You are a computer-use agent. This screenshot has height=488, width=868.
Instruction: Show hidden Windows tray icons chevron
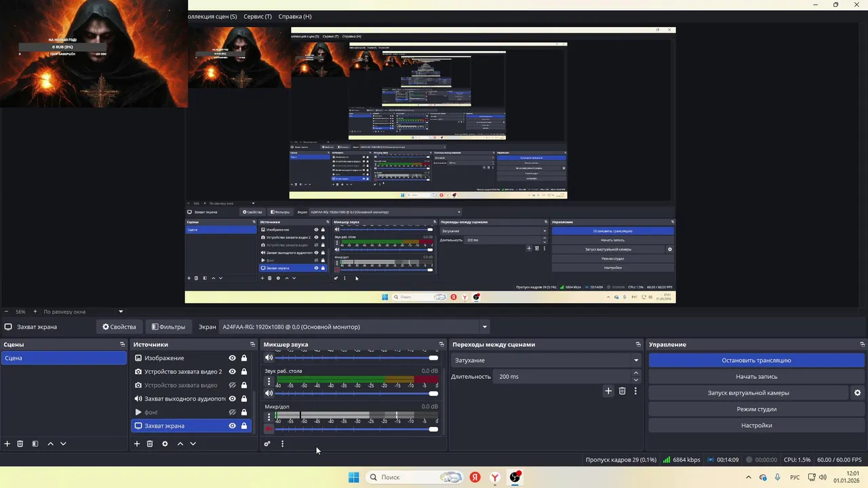(x=749, y=477)
